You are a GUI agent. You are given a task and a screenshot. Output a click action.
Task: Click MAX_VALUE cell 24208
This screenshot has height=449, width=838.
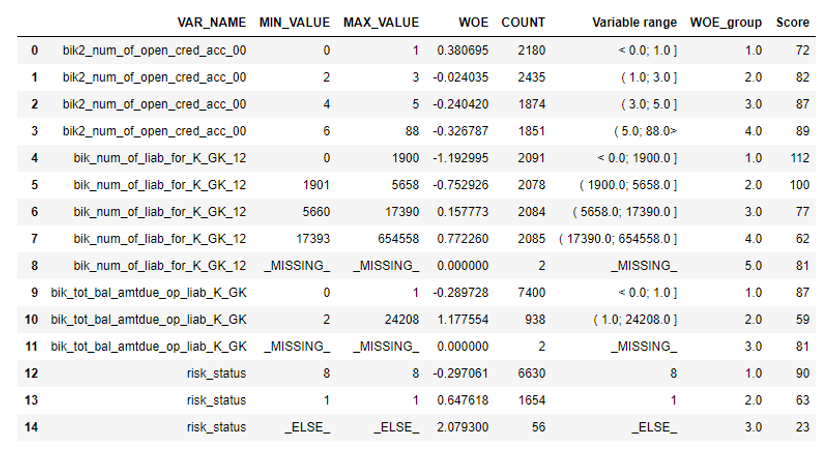pyautogui.click(x=402, y=319)
